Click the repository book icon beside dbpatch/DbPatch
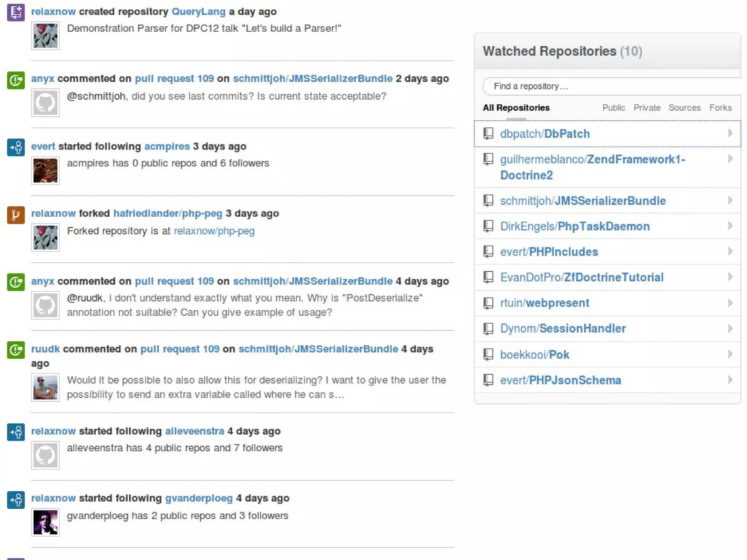Image resolution: width=747 pixels, height=560 pixels. point(488,133)
